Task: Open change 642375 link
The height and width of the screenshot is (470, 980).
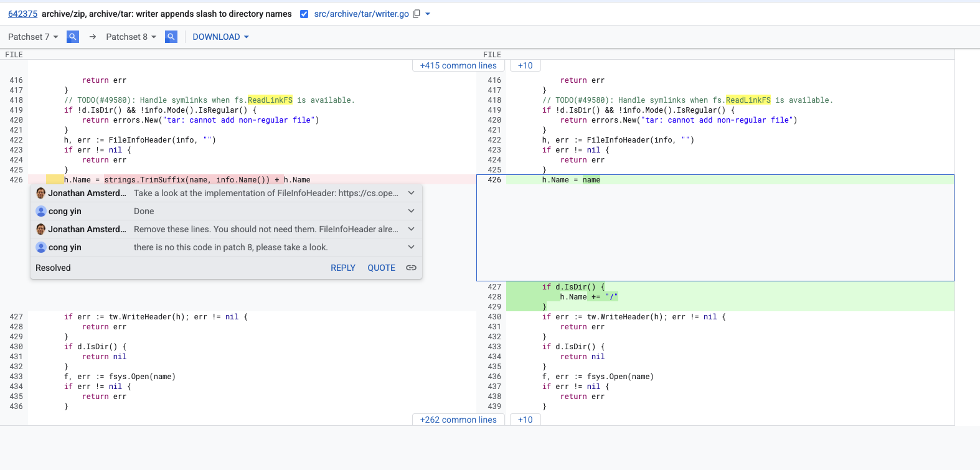Action: 22,14
